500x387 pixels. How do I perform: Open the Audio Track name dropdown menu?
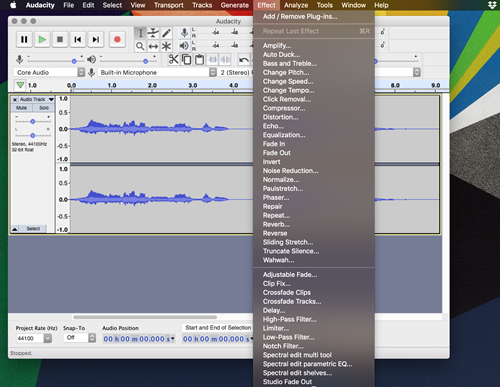point(51,99)
